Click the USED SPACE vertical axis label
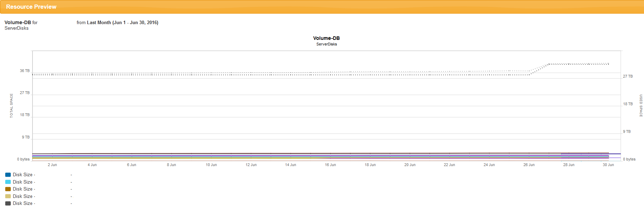 [x=641, y=106]
